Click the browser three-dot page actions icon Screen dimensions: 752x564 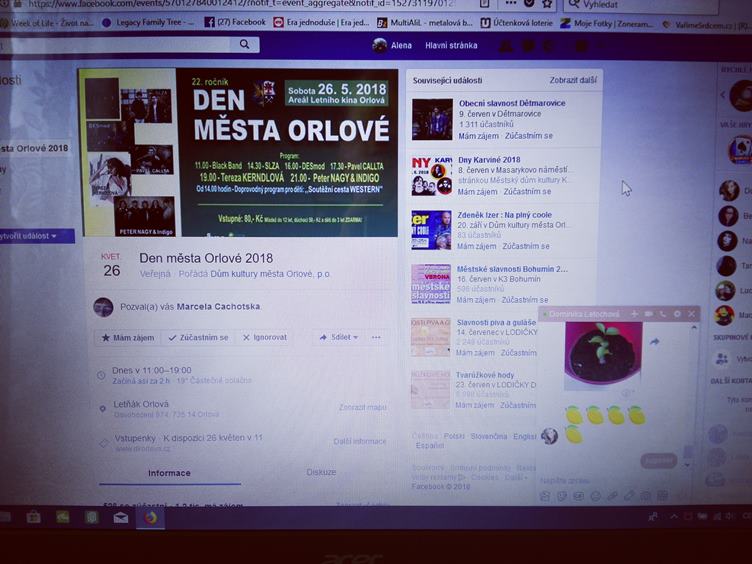[x=511, y=3]
